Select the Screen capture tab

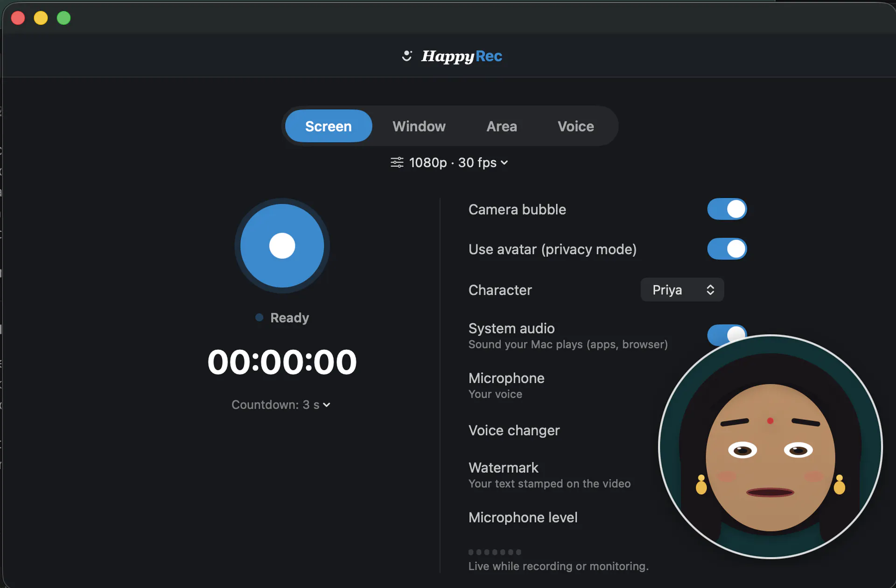point(329,126)
